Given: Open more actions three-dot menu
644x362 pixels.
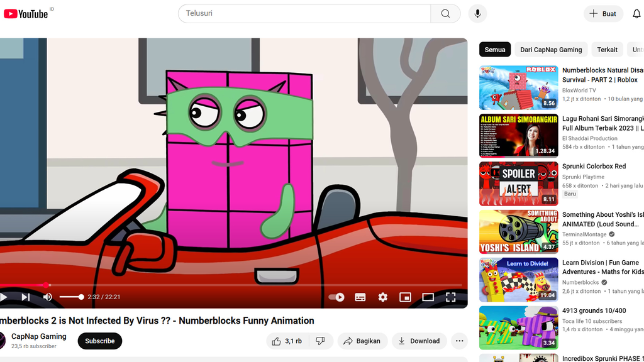Looking at the screenshot, I should point(459,341).
